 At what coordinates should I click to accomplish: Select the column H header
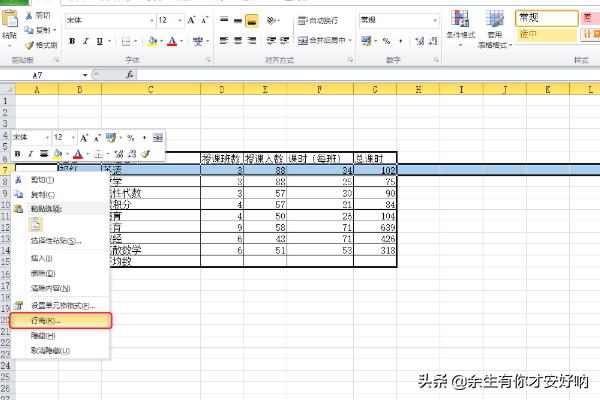418,90
